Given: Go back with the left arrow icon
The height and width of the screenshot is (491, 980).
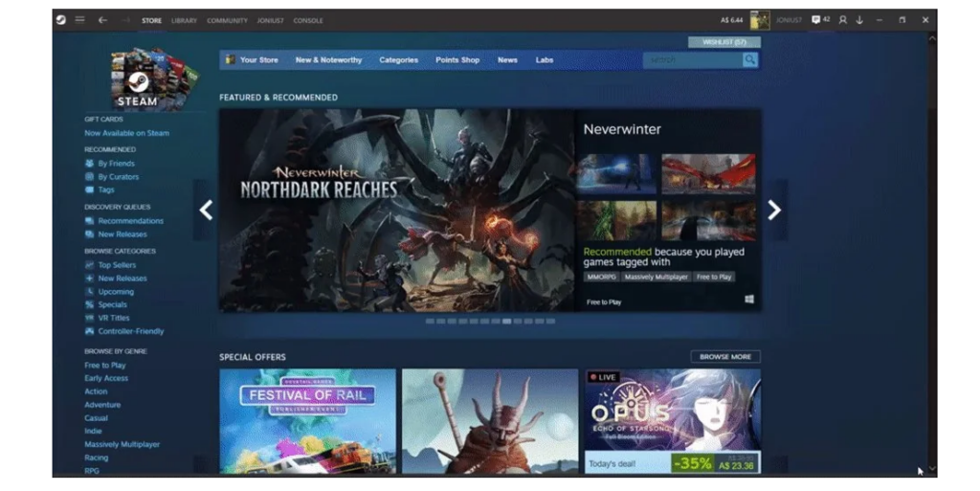Looking at the screenshot, I should point(102,20).
